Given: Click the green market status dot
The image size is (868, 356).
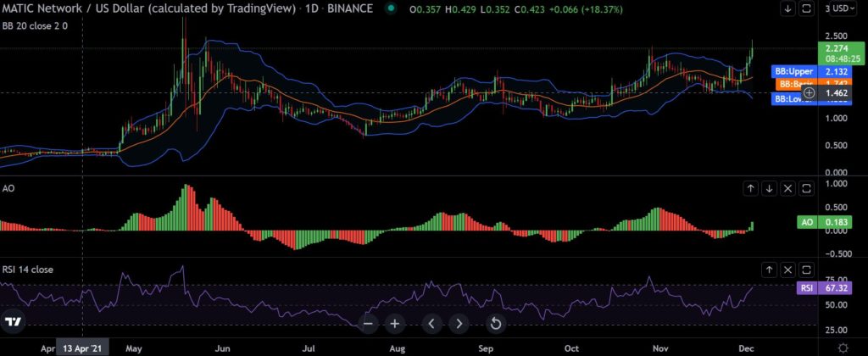Looking at the screenshot, I should (392, 8).
